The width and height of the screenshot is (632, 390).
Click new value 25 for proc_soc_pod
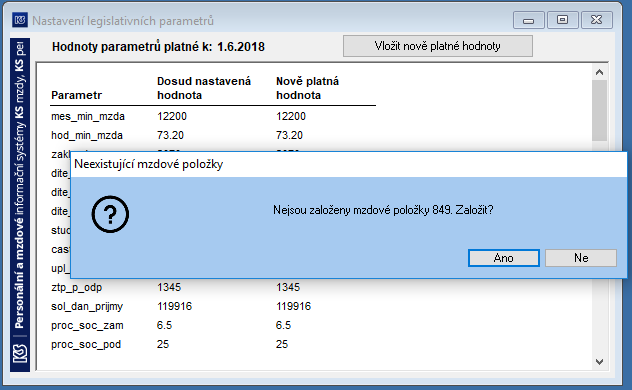(282, 344)
